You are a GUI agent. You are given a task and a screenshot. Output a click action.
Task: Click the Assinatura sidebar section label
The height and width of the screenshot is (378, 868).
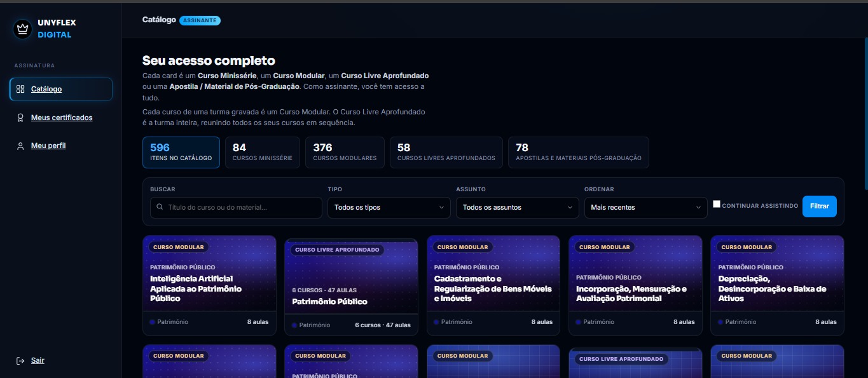pos(34,65)
